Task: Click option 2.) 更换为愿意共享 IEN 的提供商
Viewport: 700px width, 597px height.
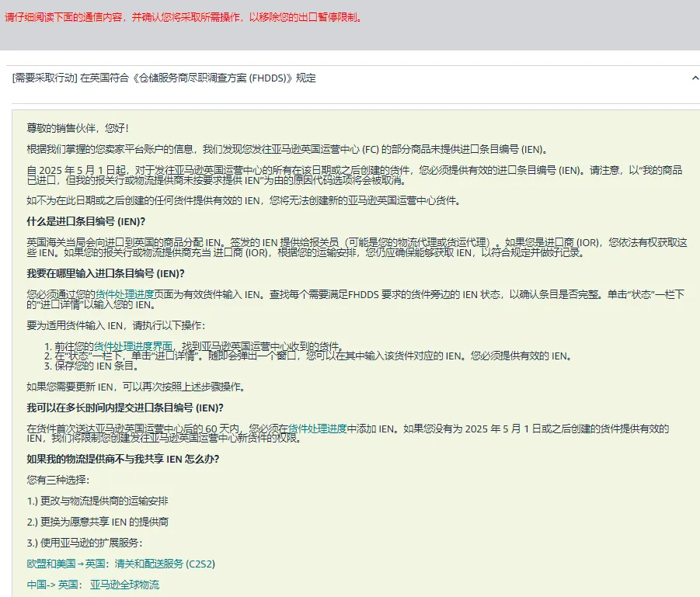Action: [x=98, y=522]
